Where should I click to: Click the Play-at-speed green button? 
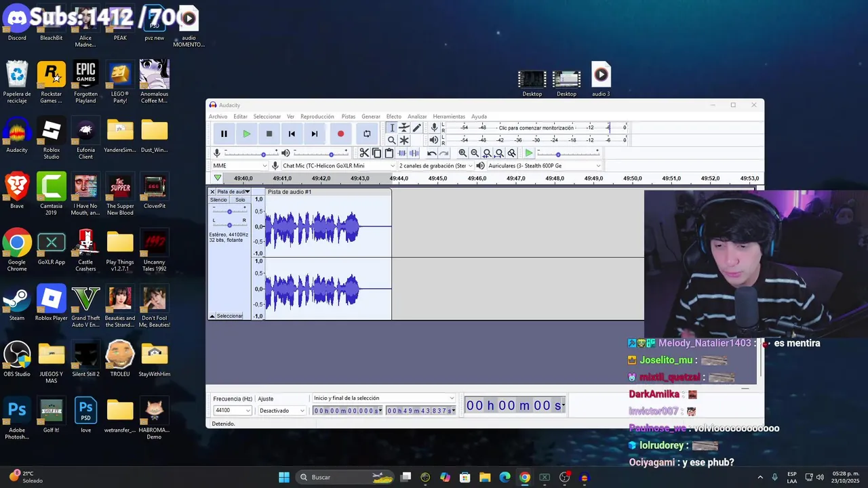(529, 153)
